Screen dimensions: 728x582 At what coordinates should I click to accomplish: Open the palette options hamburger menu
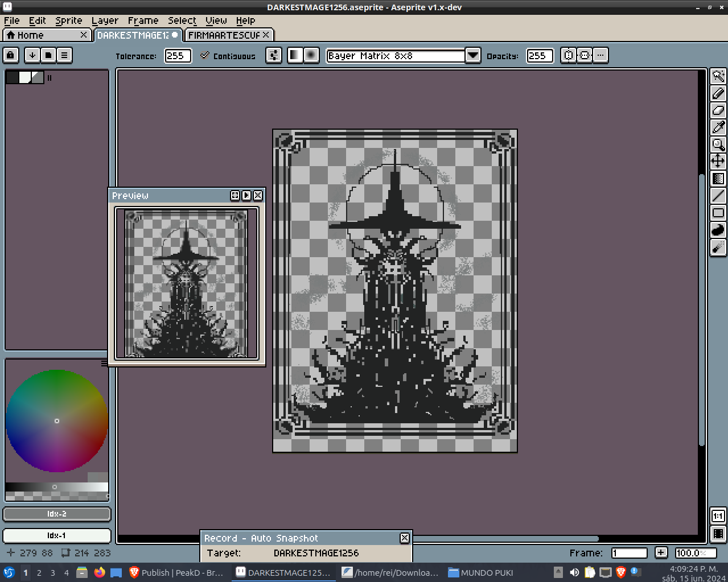[x=64, y=55]
